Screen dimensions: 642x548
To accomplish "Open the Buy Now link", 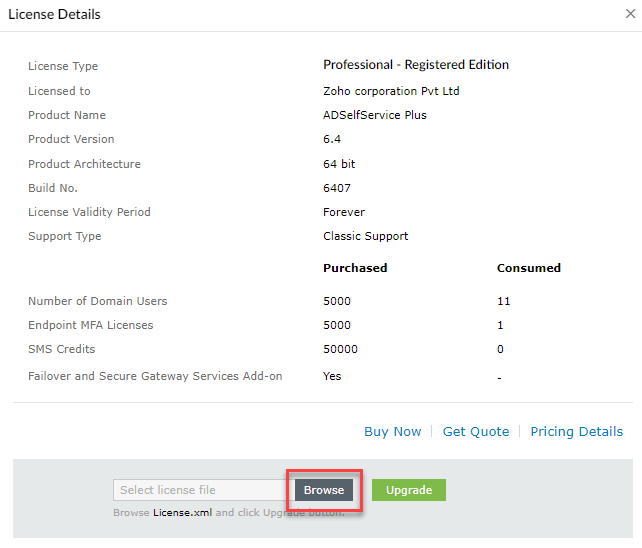I will pos(392,432).
